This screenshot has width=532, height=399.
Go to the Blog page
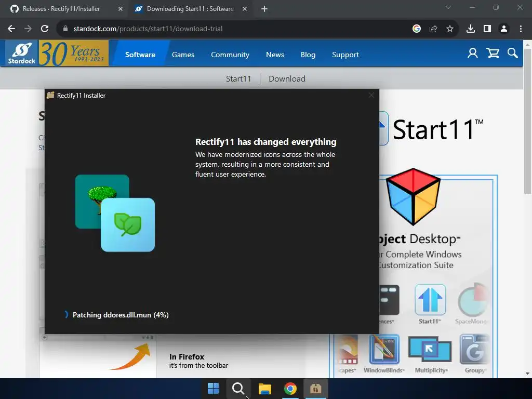(x=308, y=55)
